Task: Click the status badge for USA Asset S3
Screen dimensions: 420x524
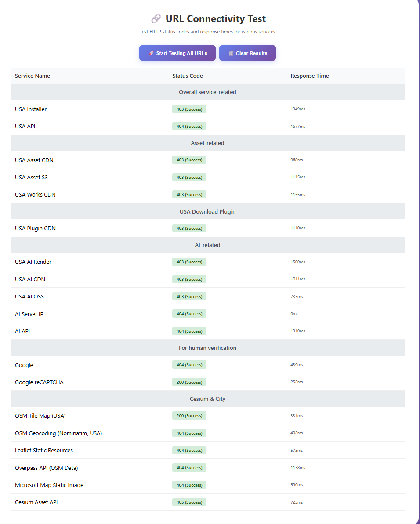Action: tap(189, 177)
